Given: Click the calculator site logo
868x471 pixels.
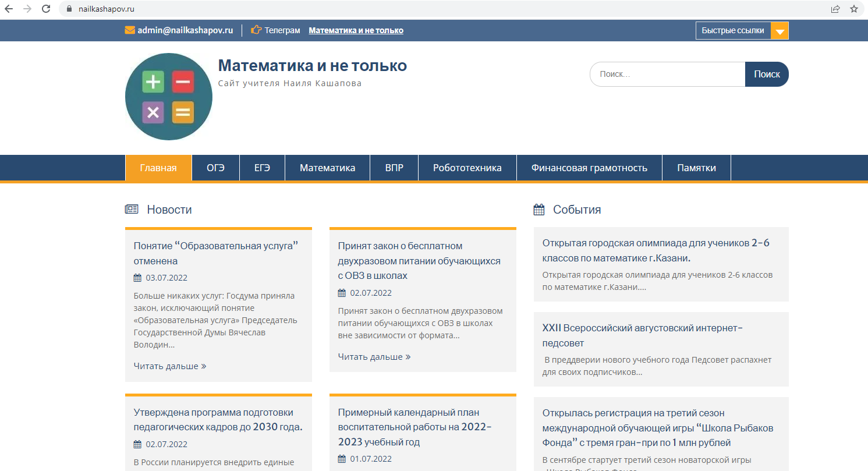Looking at the screenshot, I should tap(168, 97).
